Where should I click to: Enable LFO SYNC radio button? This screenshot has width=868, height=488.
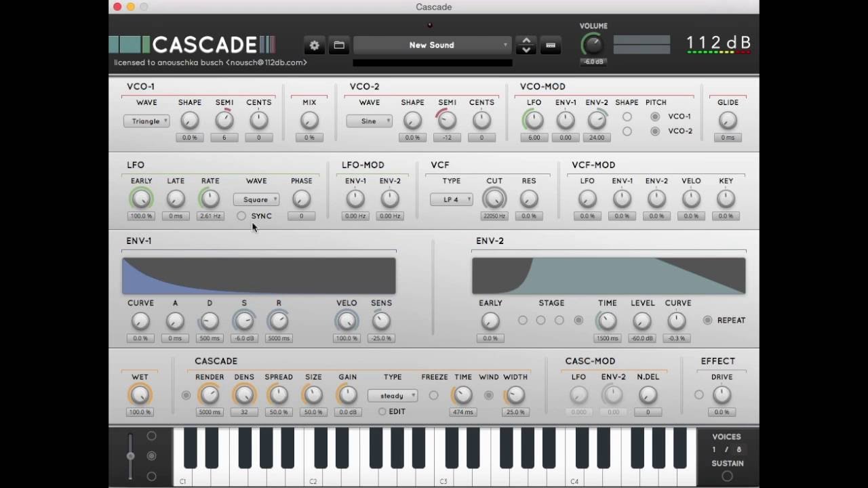tap(241, 216)
